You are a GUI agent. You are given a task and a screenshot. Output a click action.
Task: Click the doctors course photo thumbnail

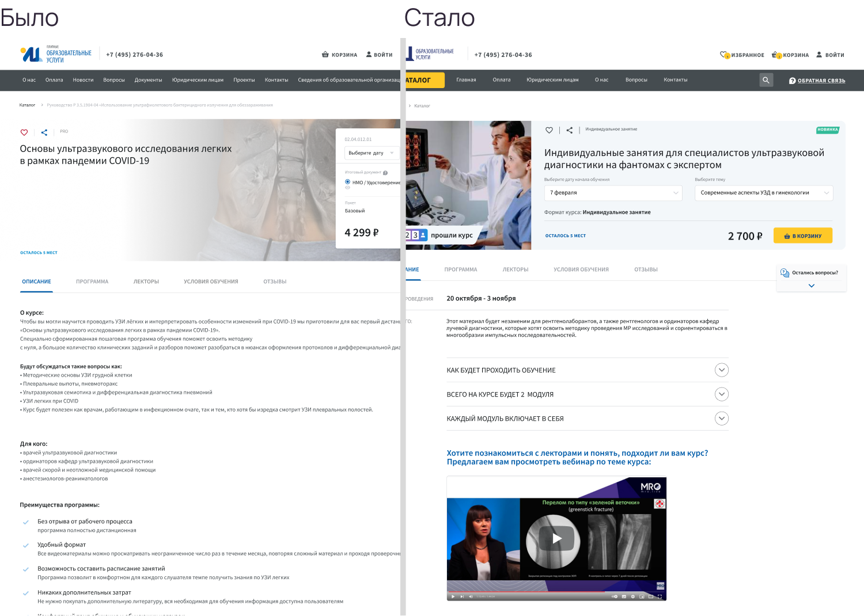[468, 185]
